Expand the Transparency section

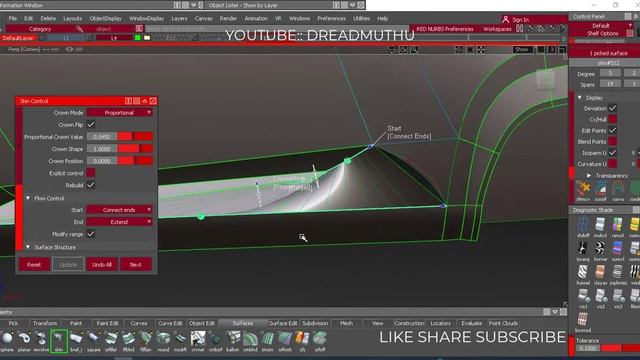click(589, 176)
